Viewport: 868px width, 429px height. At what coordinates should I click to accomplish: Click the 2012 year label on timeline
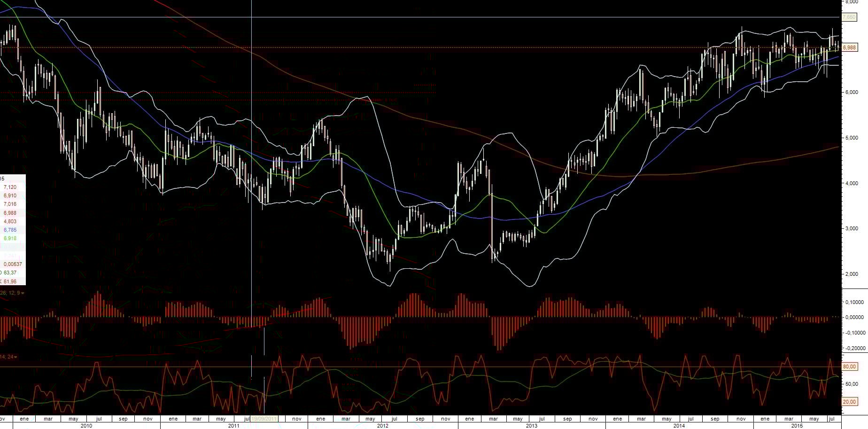383,426
